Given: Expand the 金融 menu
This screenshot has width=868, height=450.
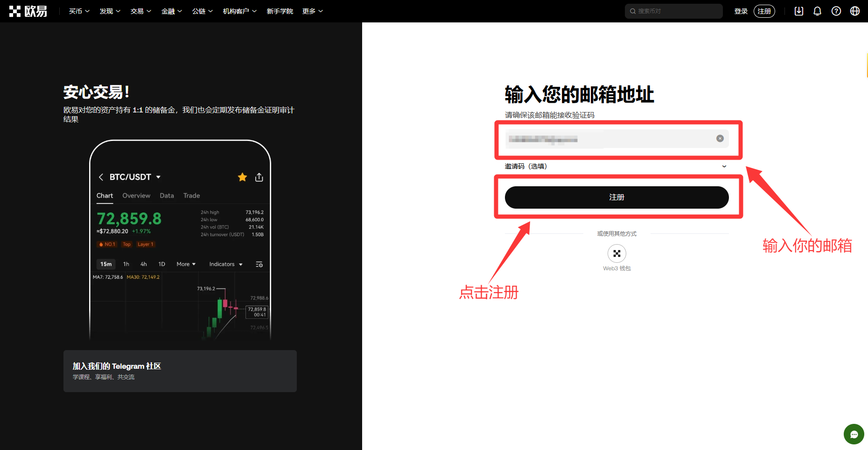Looking at the screenshot, I should pyautogui.click(x=171, y=11).
